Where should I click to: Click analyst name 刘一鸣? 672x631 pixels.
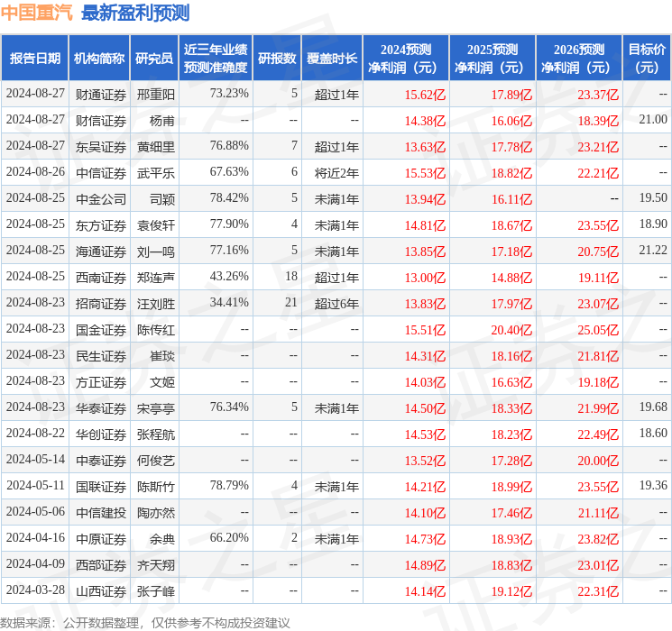click(x=156, y=251)
